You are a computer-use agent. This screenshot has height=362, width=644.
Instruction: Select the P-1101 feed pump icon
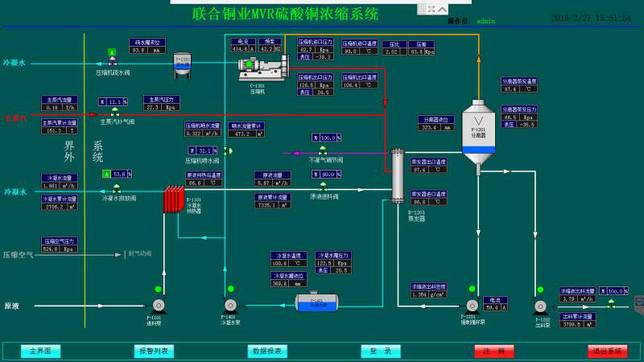pos(158,305)
